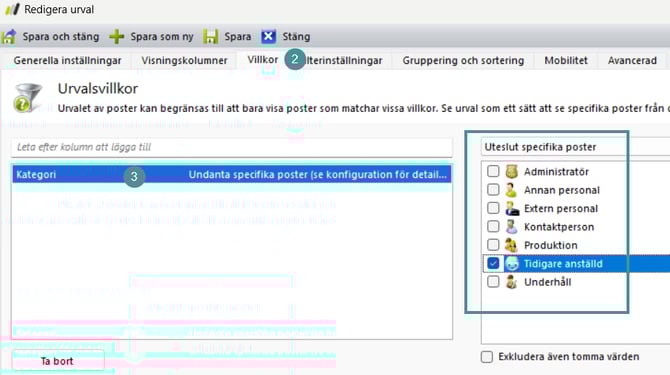Select the Underhåll list label
670x375 pixels.
pyautogui.click(x=547, y=282)
